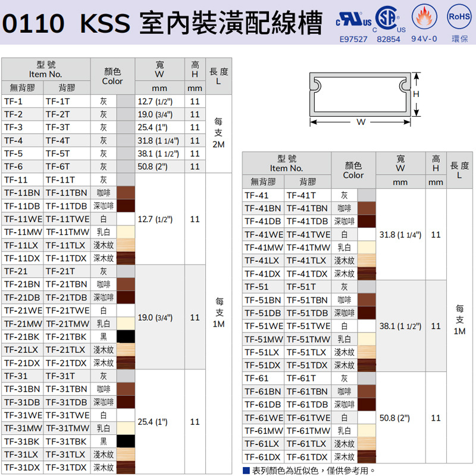Select the black swatch for TF-21BK

pyautogui.click(x=126, y=337)
